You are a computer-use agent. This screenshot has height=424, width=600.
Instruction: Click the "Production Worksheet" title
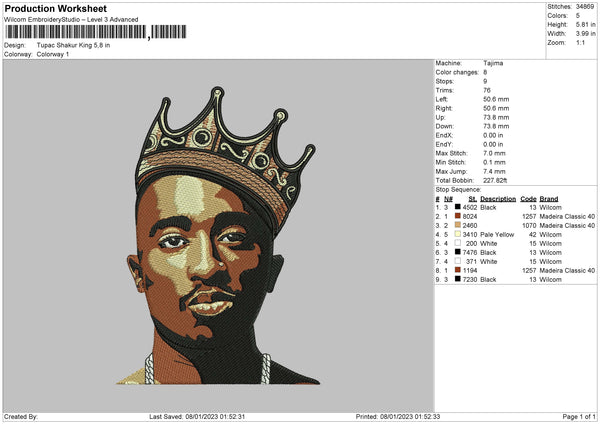click(56, 8)
